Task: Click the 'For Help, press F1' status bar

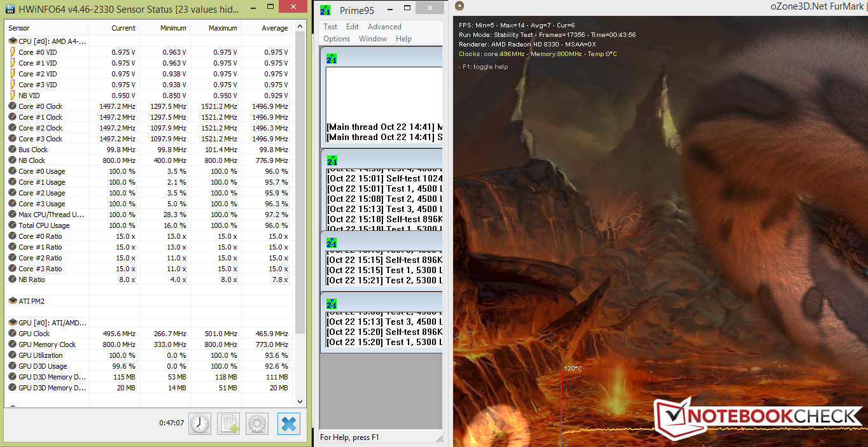Action: coord(349,437)
